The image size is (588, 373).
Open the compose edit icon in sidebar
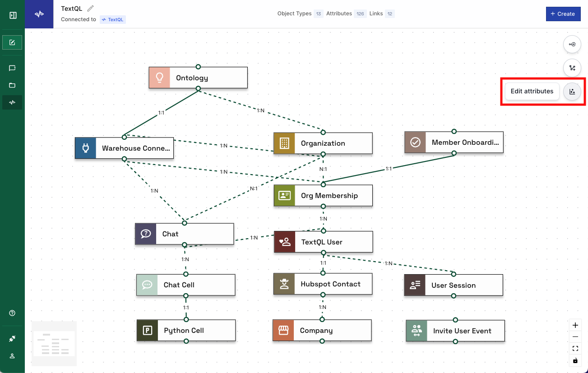coord(12,42)
